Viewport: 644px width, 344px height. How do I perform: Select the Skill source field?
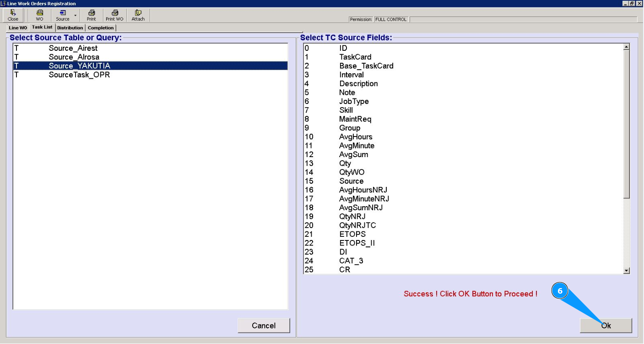coord(463,110)
